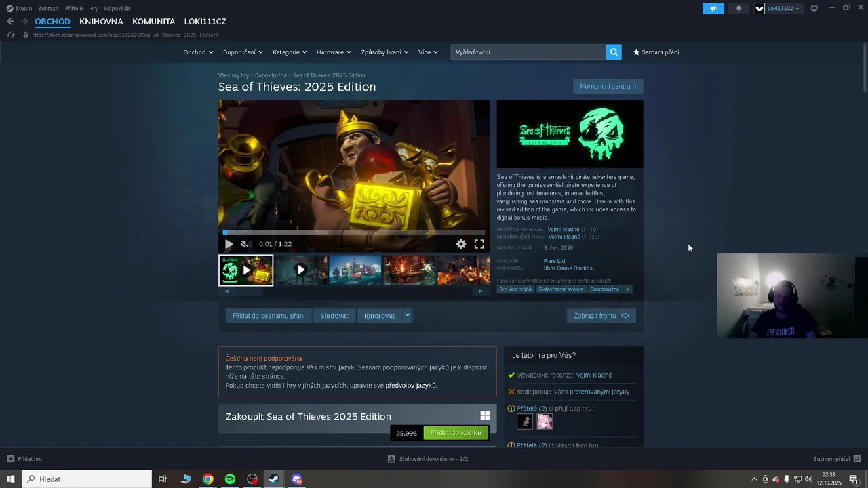The image size is (868, 488).
Task: Open the Přátelé menu
Action: [x=74, y=8]
